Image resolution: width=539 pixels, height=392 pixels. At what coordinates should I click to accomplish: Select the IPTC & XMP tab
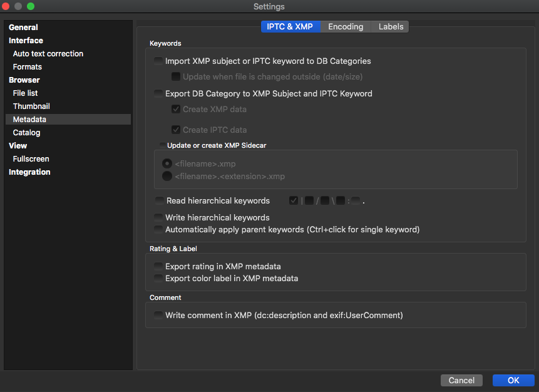290,26
